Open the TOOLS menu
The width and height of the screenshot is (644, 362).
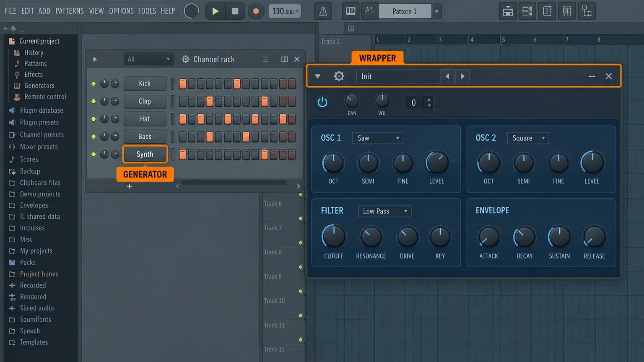point(147,11)
